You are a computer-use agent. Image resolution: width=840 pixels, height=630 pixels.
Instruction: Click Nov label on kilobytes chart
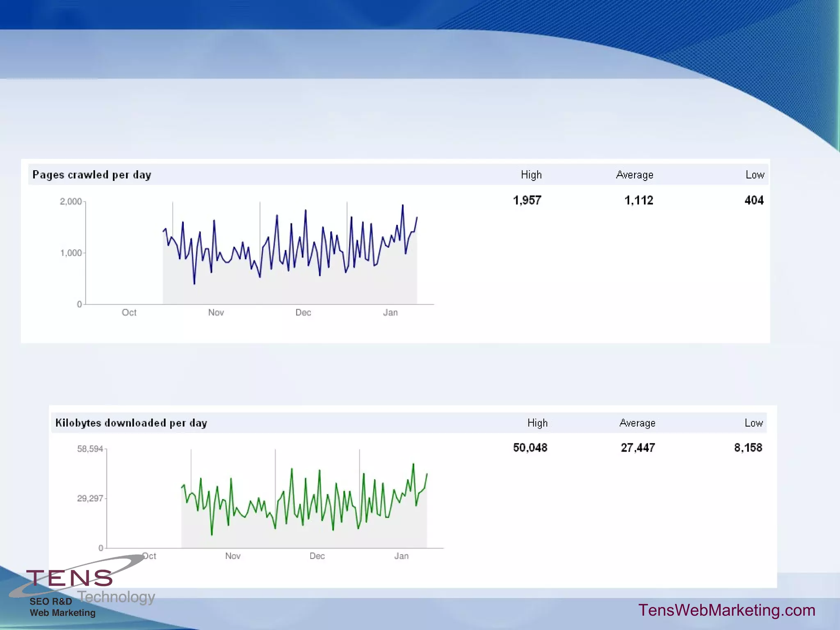233,556
